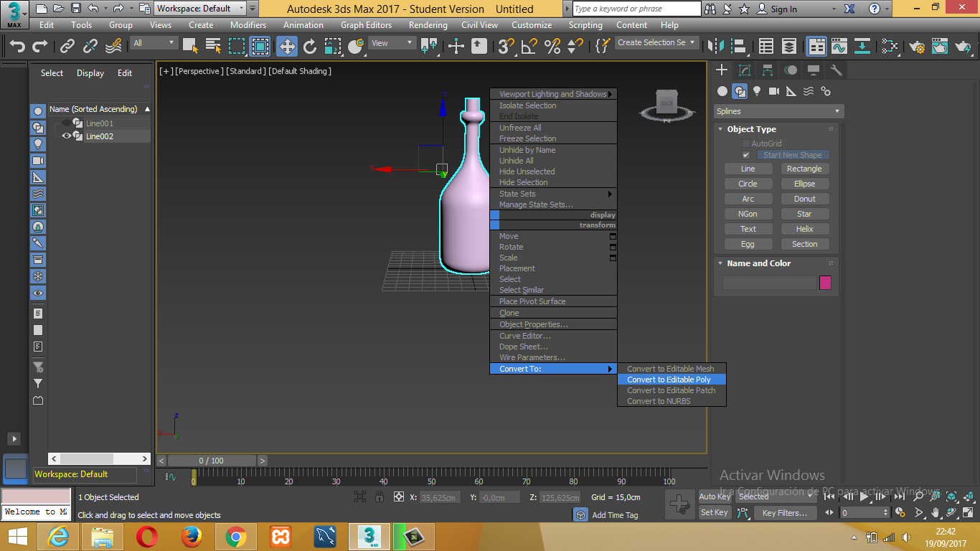Viewport: 980px width, 551px height.
Task: Click the Auto Key button
Action: tap(715, 496)
